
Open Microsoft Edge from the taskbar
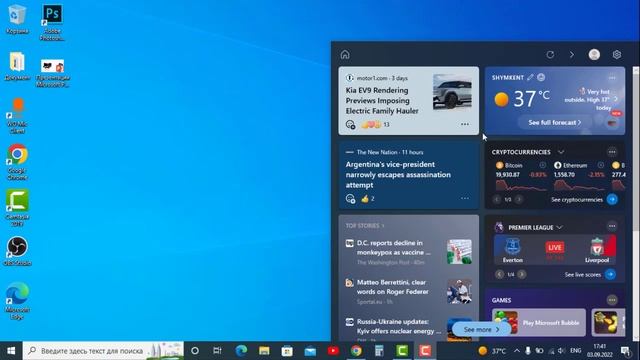click(241, 351)
